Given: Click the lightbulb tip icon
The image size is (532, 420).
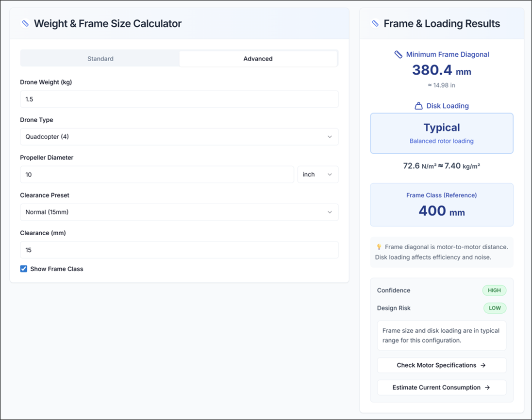Looking at the screenshot, I should (x=379, y=247).
